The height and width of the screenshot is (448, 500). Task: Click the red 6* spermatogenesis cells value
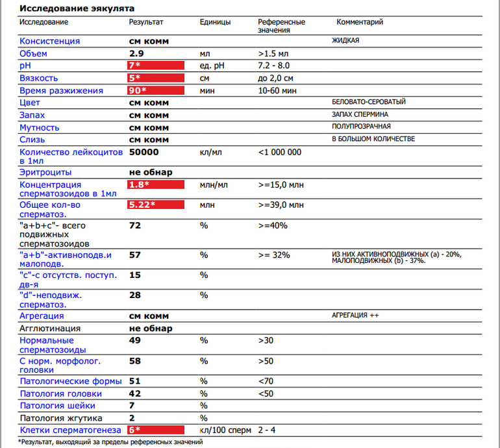pyautogui.click(x=156, y=430)
